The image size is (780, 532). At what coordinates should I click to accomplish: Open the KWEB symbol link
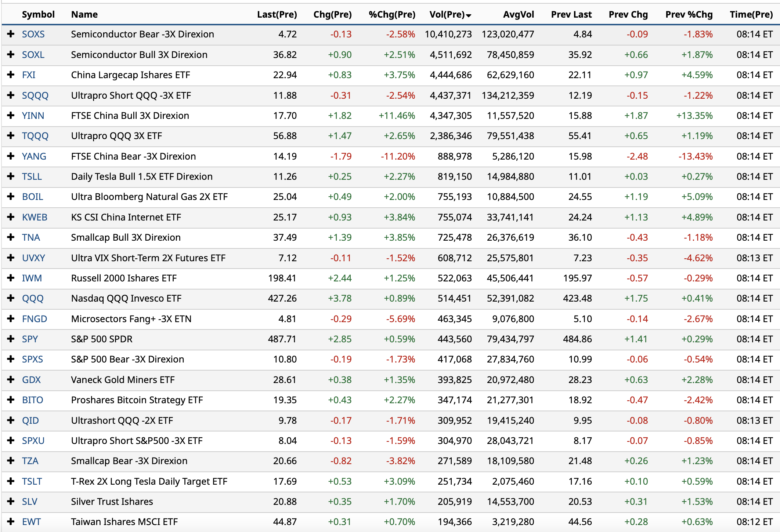[35, 217]
